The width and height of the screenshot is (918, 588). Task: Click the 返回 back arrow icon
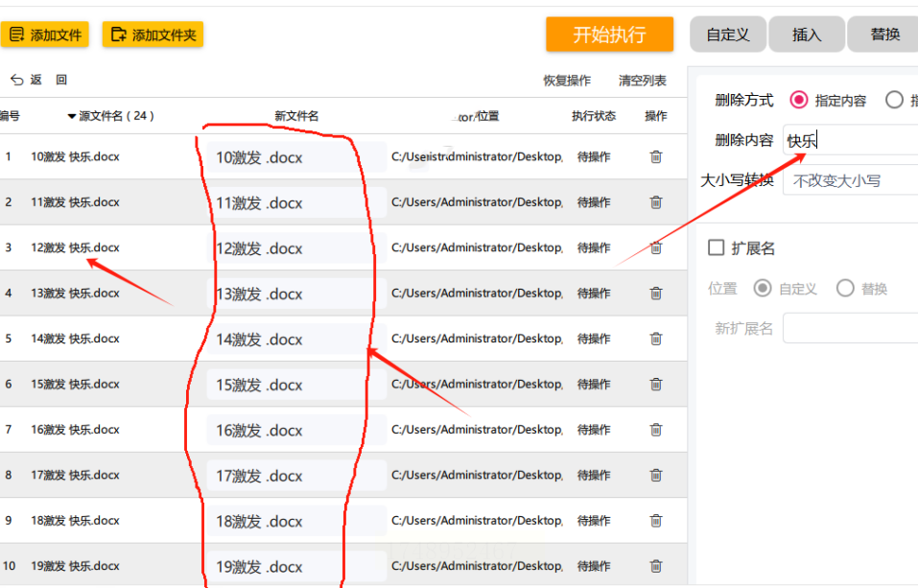(17, 80)
